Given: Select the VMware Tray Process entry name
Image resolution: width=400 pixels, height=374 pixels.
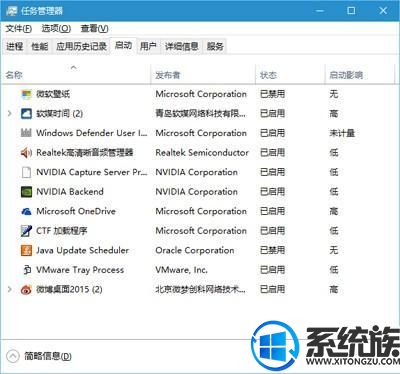Looking at the screenshot, I should tap(80, 270).
